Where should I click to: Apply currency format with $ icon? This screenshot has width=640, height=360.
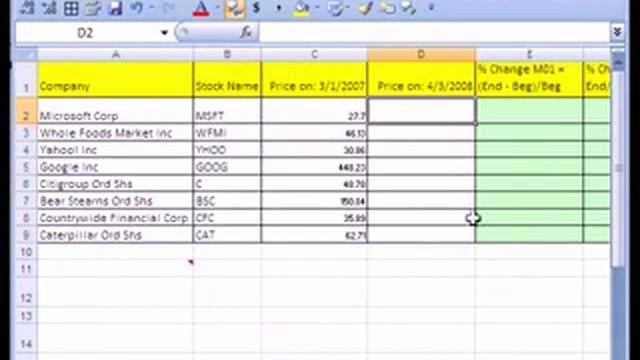click(256, 8)
